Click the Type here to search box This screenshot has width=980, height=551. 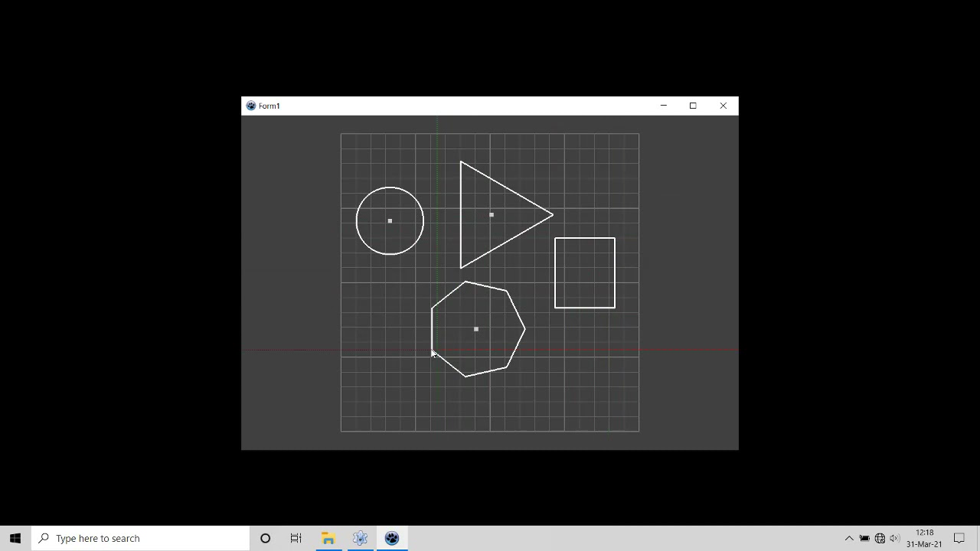pyautogui.click(x=140, y=538)
